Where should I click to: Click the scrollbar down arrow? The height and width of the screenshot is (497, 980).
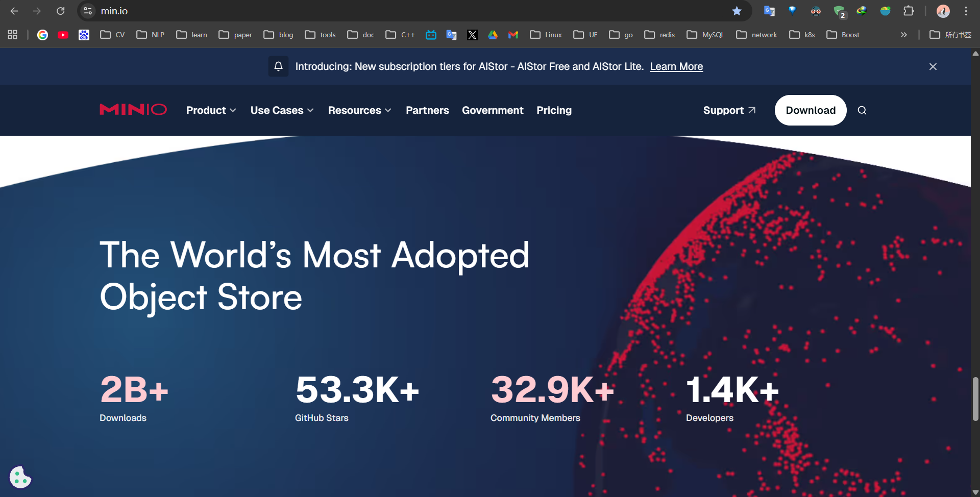coord(975,492)
